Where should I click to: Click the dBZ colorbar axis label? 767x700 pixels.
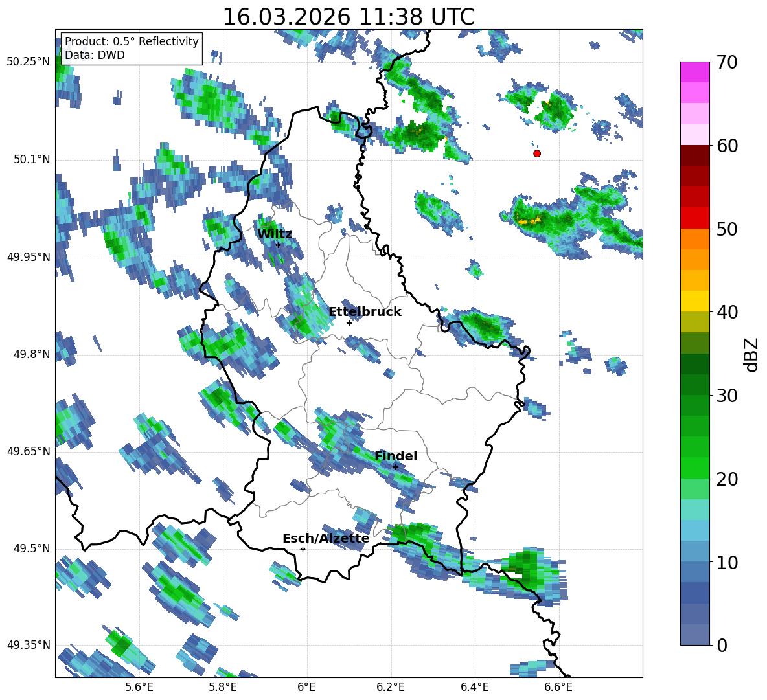[x=752, y=354]
